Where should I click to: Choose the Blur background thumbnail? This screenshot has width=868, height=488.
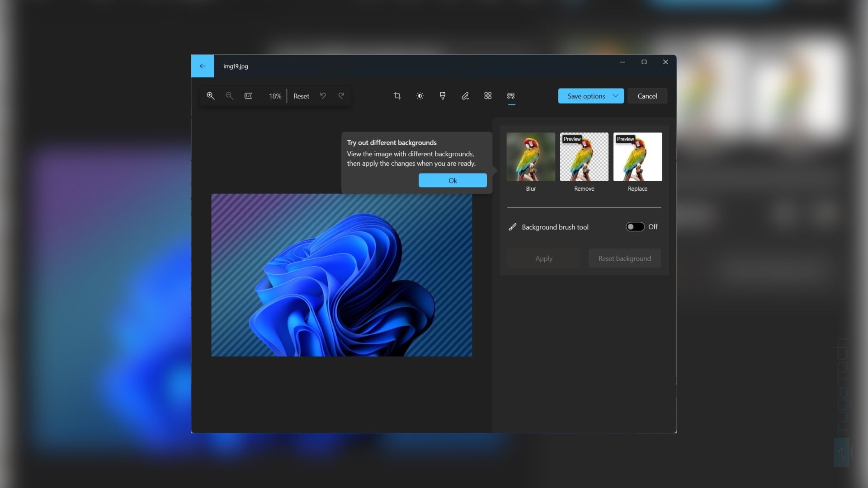point(531,157)
